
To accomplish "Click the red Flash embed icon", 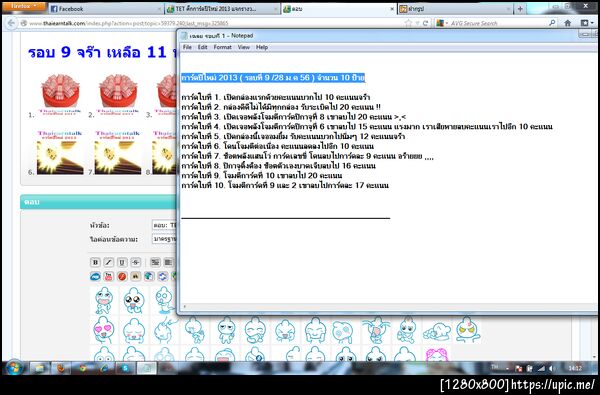I will (122, 276).
